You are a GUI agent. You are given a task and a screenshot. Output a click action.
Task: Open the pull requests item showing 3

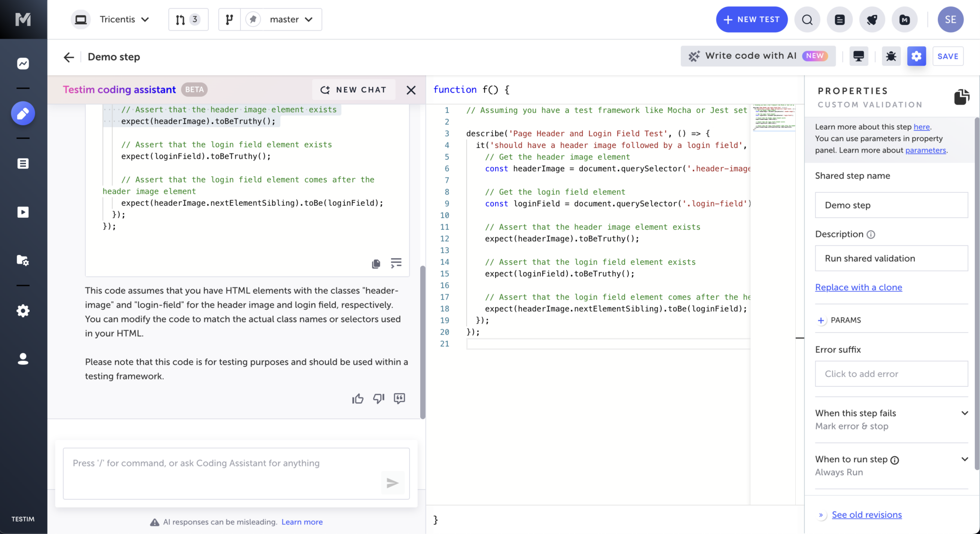188,20
